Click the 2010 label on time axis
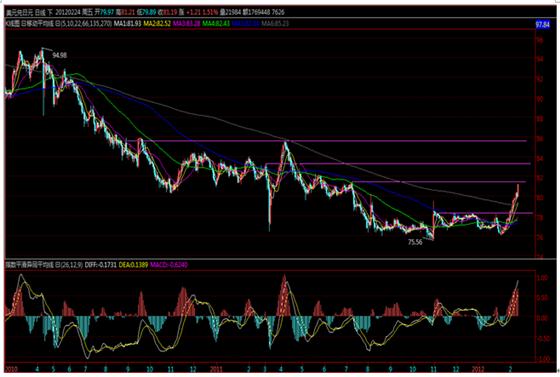 [12, 369]
